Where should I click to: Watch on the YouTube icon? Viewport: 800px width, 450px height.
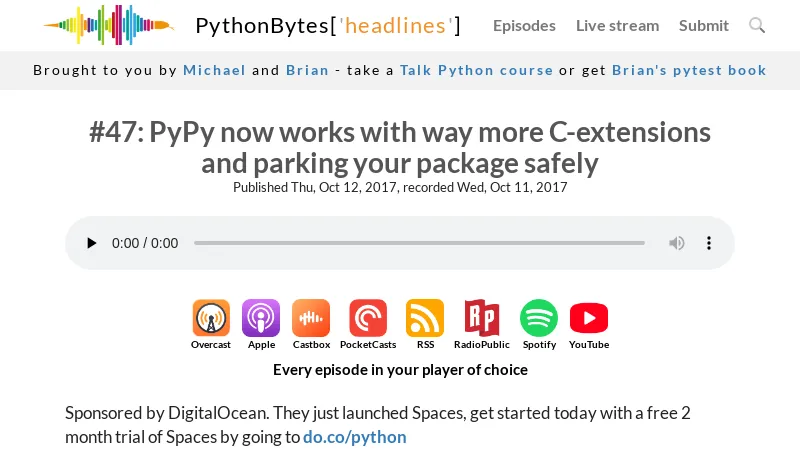click(x=589, y=319)
